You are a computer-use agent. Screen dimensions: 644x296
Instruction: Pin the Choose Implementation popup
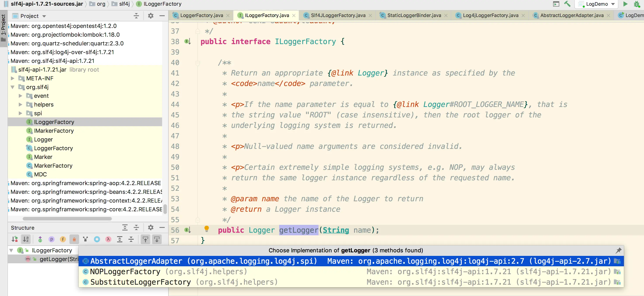coord(618,250)
